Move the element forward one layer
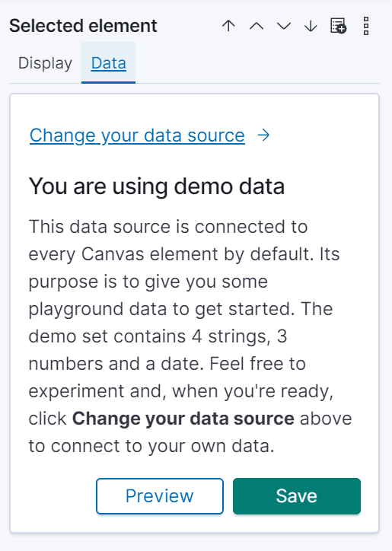The image size is (392, 551). pyautogui.click(x=257, y=26)
